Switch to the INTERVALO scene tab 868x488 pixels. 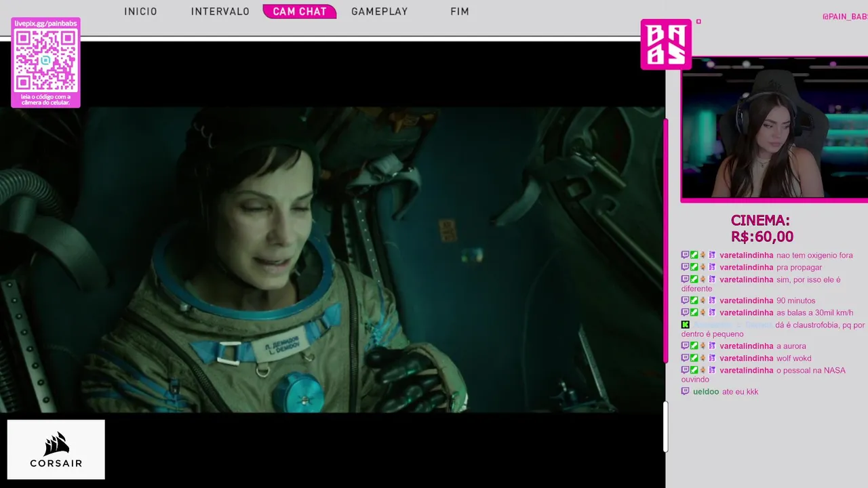pos(220,12)
